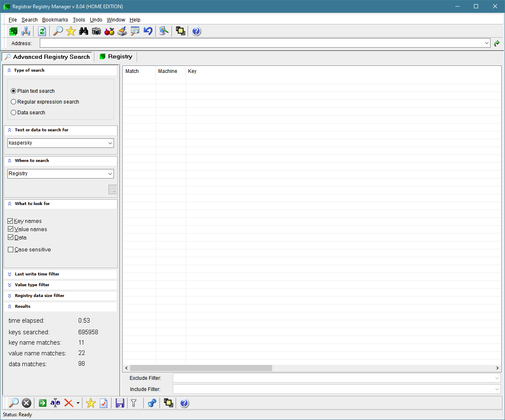Click the binoculars icon in top toolbar
This screenshot has width=505, height=420.
click(x=84, y=31)
